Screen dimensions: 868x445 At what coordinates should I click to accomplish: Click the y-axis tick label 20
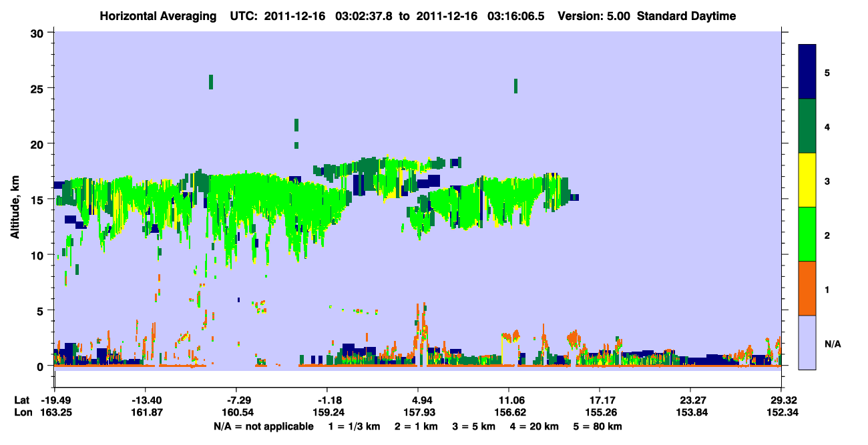pos(38,143)
